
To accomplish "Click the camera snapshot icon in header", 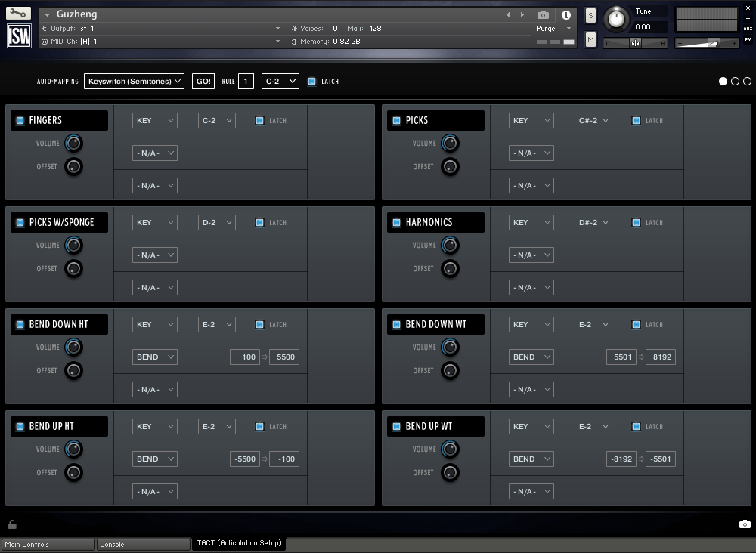I will [543, 15].
